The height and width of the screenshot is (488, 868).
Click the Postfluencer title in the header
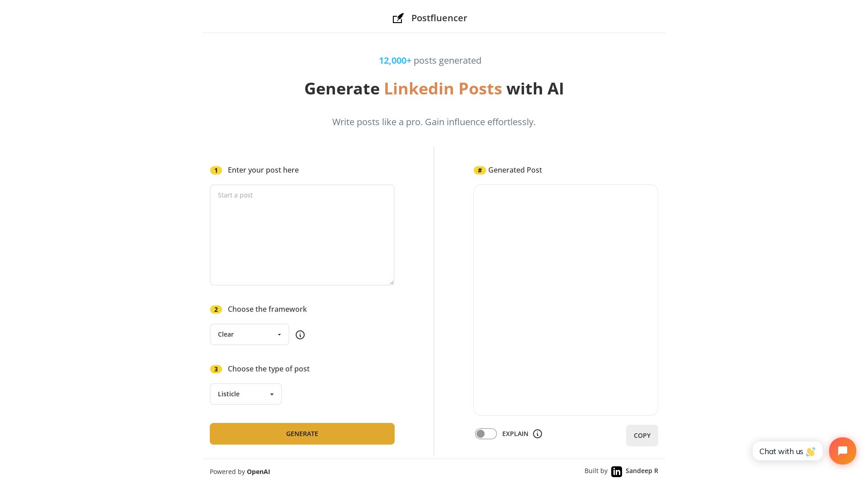pos(439,18)
